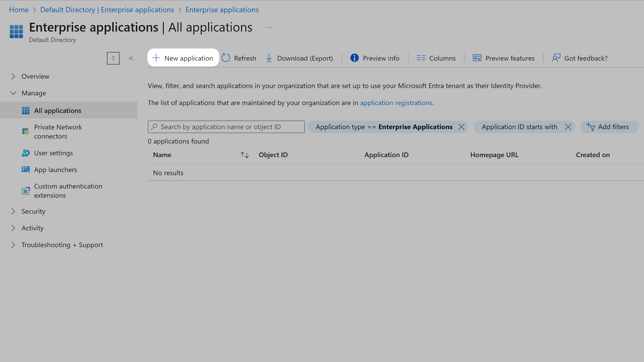Click the New application button
Viewport: 644px width, 362px height.
tap(183, 58)
